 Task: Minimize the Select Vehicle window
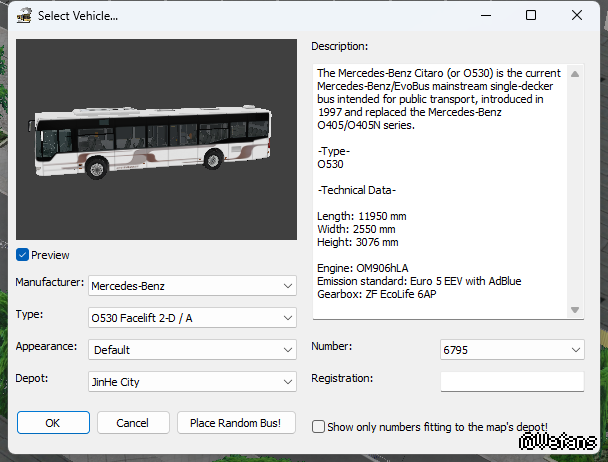[x=485, y=16]
